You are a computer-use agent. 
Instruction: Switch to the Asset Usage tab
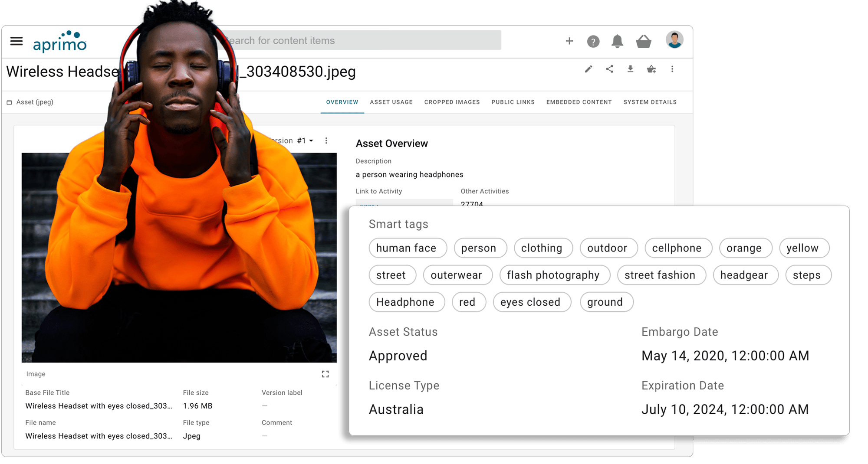click(391, 102)
